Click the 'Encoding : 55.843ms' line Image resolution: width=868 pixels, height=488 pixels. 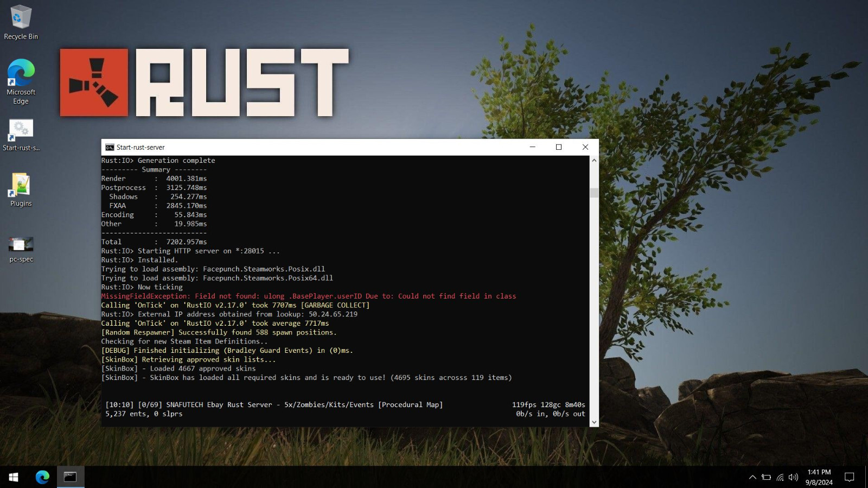(x=154, y=214)
